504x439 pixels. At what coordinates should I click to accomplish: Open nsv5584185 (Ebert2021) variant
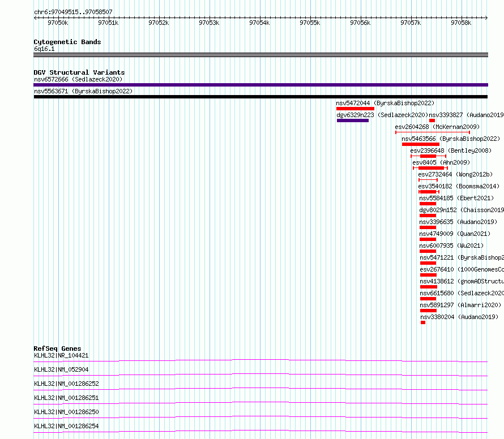tap(456, 198)
